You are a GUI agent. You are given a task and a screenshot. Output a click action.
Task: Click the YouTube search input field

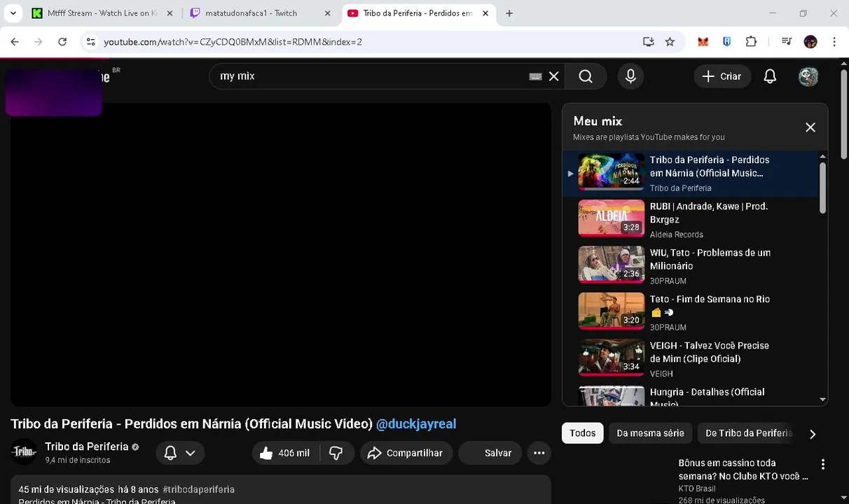(x=371, y=76)
